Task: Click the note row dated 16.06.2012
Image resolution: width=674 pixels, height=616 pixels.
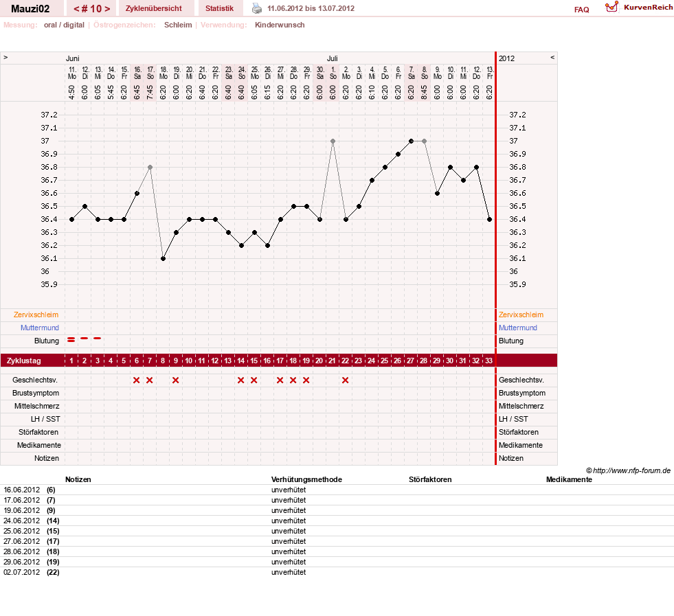Action: (x=337, y=490)
